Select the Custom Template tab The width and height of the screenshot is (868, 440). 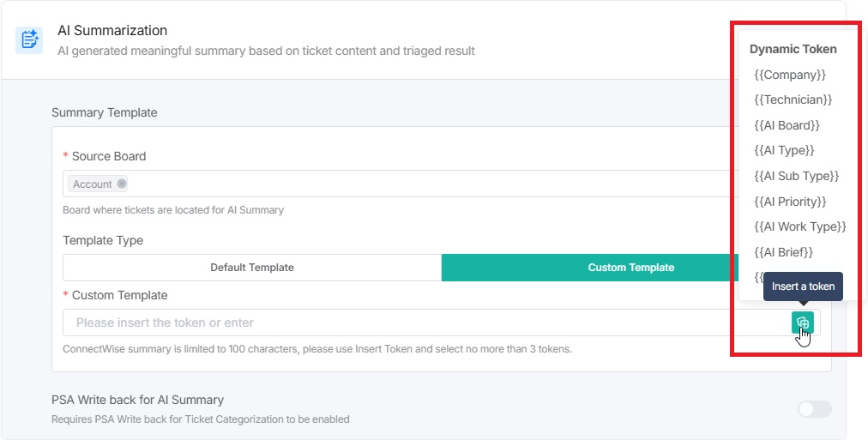[630, 268]
